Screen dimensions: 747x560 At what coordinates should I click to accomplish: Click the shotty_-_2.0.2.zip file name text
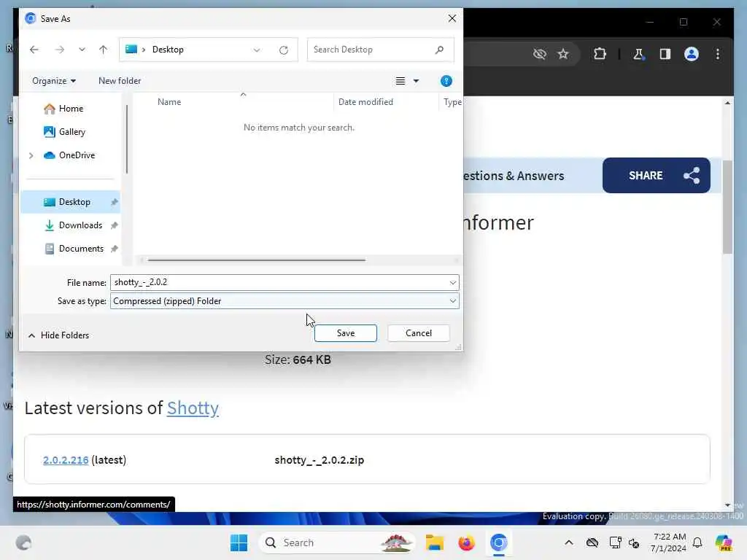point(320,460)
